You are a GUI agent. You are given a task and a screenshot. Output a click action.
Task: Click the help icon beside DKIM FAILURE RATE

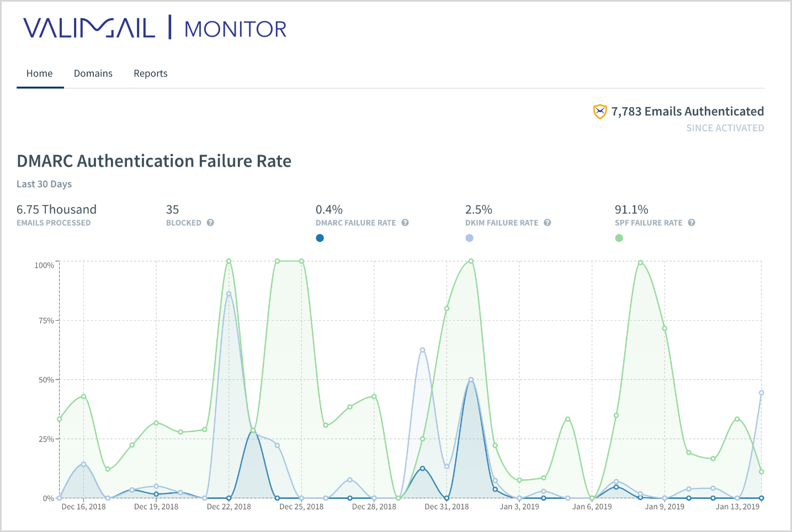547,222
